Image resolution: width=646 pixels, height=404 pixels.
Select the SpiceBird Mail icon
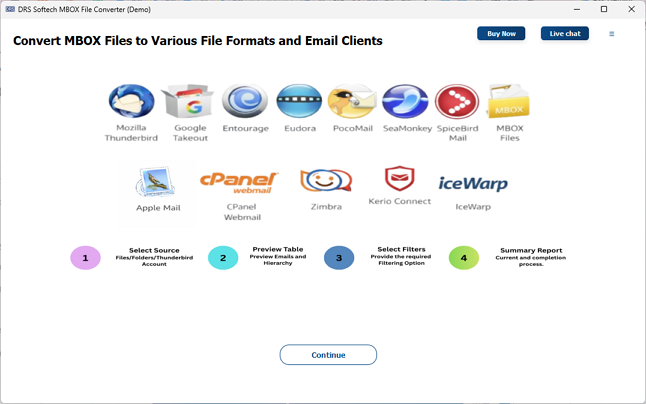coord(457,101)
